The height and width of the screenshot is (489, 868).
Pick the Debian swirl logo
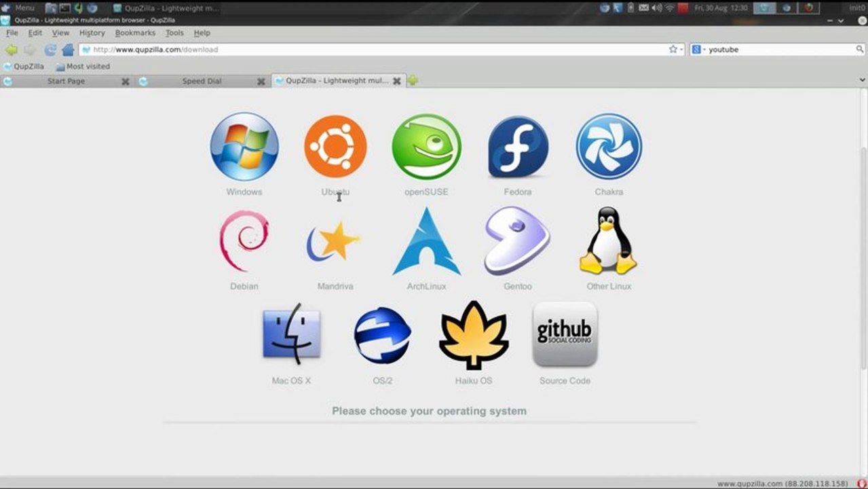coord(244,241)
